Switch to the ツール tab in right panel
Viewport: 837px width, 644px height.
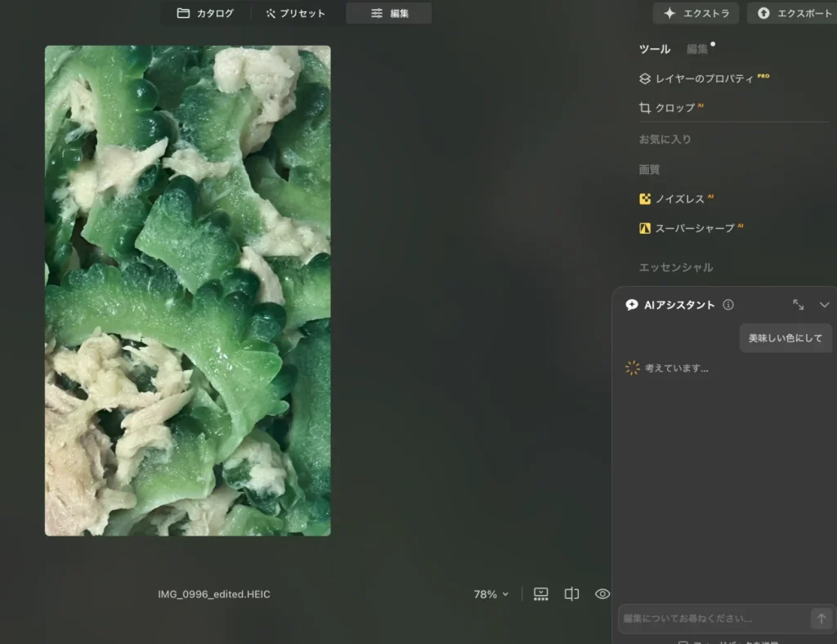pos(654,49)
